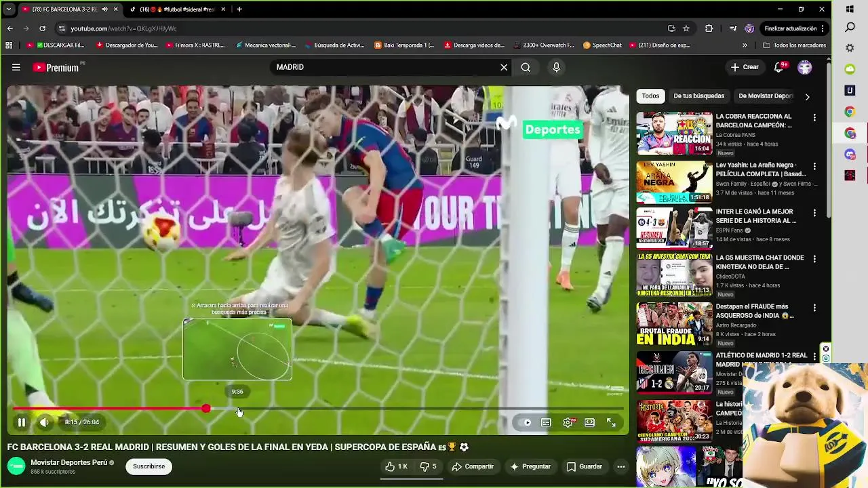Subscribe with Suscribirse button
This screenshot has height=488, width=868.
tap(149, 466)
